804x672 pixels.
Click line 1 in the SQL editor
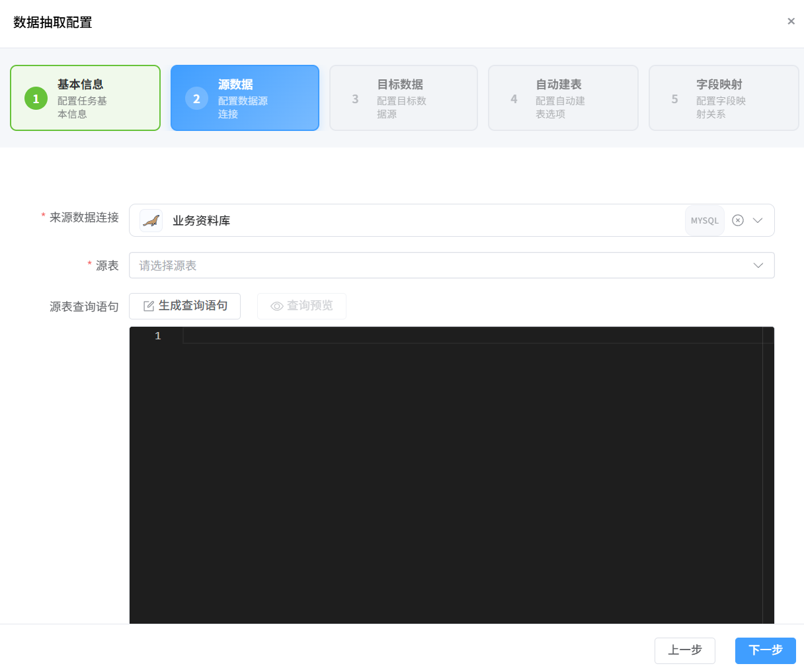coord(463,336)
